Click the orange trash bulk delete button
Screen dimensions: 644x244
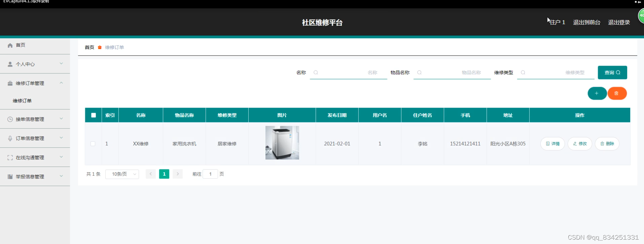pos(617,93)
